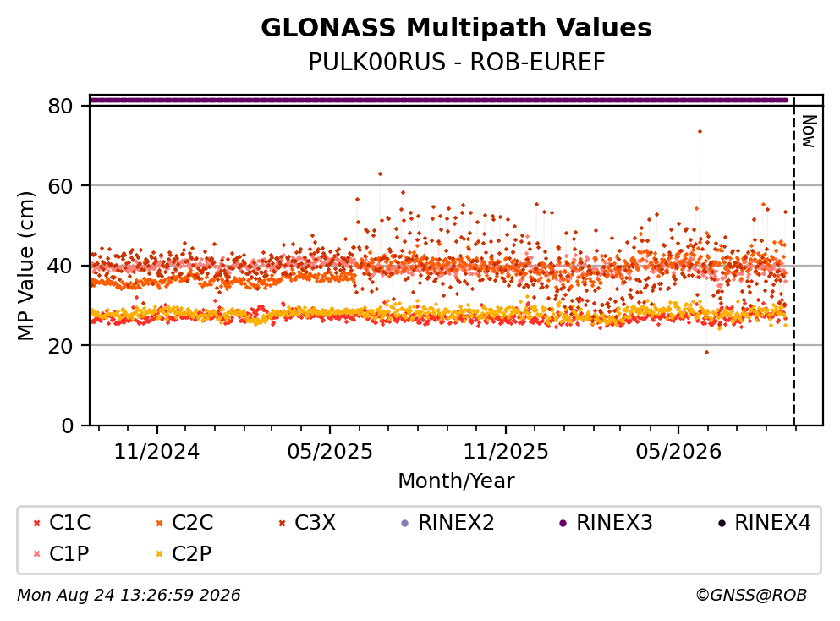Click the 11/2025 x-axis tick label
The image size is (840, 621).
(x=506, y=452)
